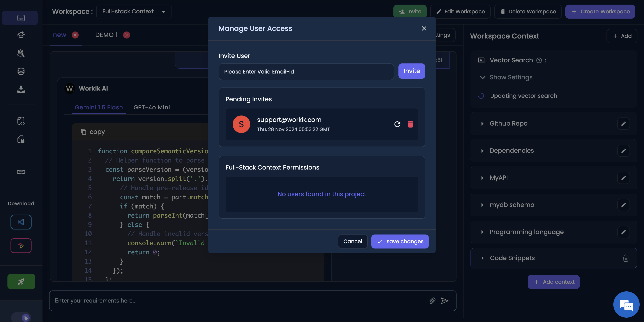Click Edit Workspace button
This screenshot has width=644, height=322.
point(460,11)
